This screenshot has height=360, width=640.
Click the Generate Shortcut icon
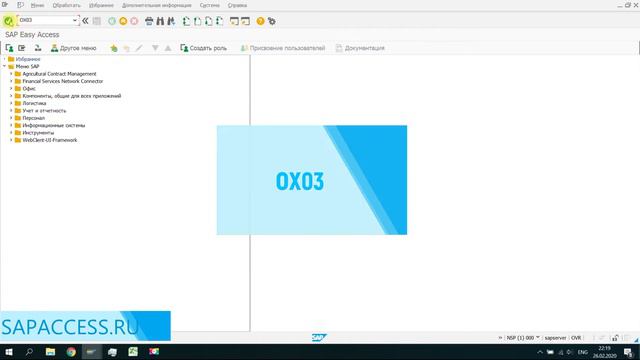(x=245, y=21)
